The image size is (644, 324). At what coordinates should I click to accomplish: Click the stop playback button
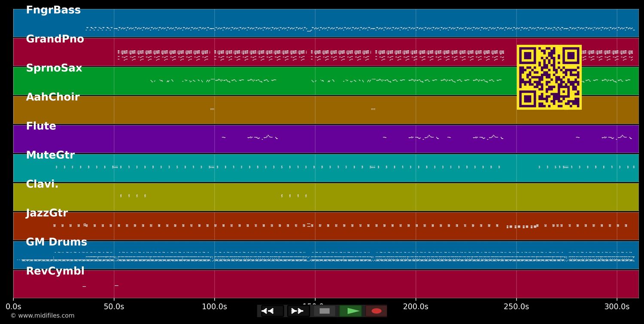pyautogui.click(x=324, y=311)
